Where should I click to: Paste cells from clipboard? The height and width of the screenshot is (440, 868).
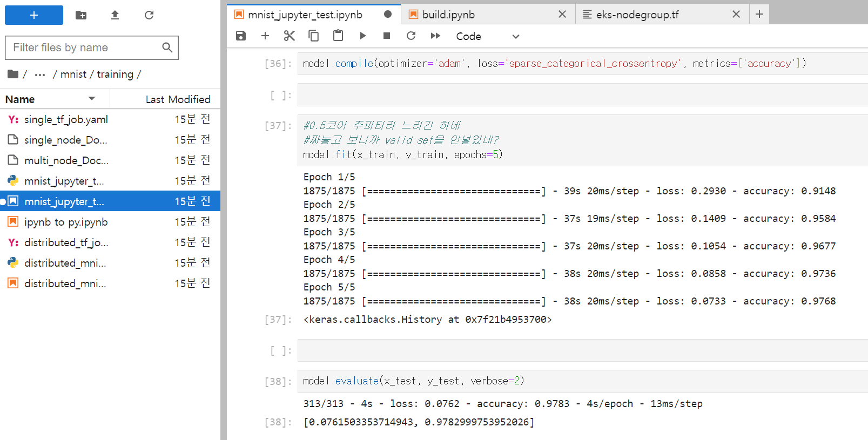click(x=338, y=36)
